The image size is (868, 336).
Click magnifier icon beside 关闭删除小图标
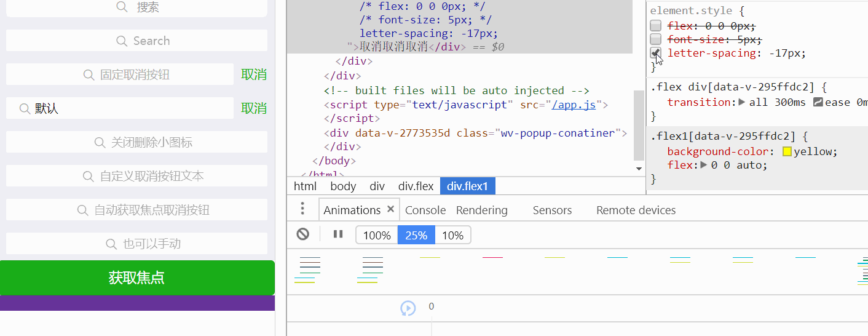[x=100, y=142]
